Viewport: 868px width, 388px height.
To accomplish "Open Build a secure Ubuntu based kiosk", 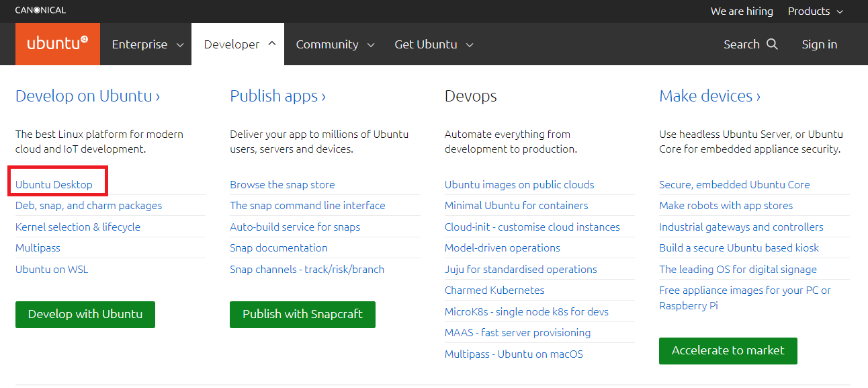I will click(x=739, y=247).
